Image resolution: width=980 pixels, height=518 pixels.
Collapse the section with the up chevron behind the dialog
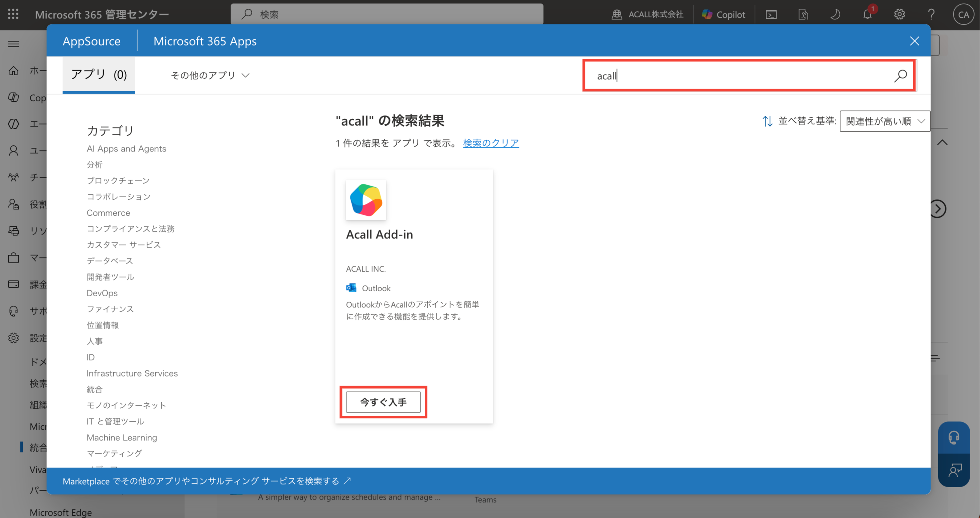(x=942, y=142)
